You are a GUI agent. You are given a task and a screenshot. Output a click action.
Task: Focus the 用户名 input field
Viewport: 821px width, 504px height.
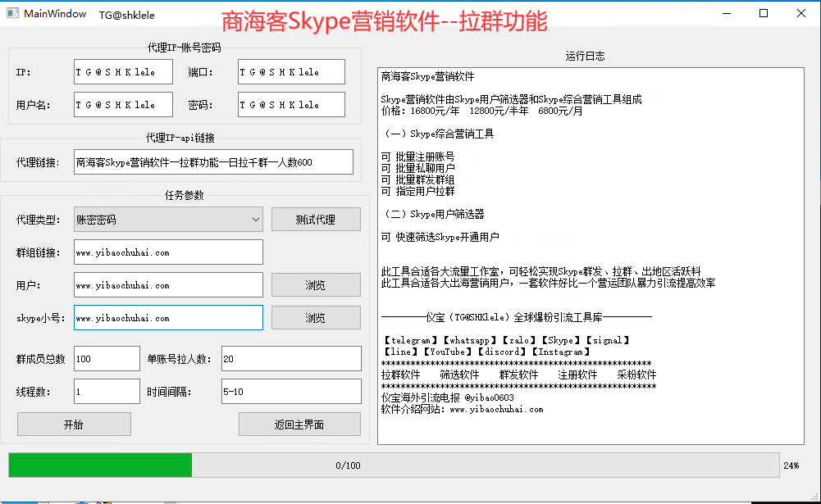(x=123, y=105)
